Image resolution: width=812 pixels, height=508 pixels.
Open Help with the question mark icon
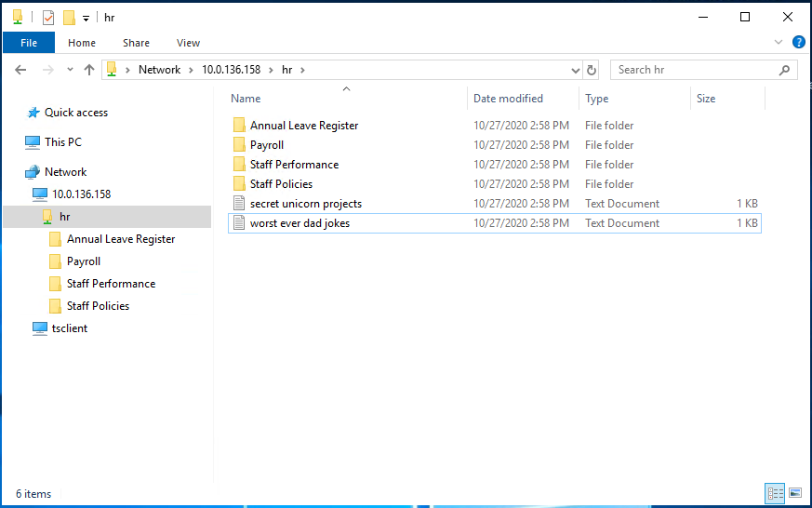799,42
